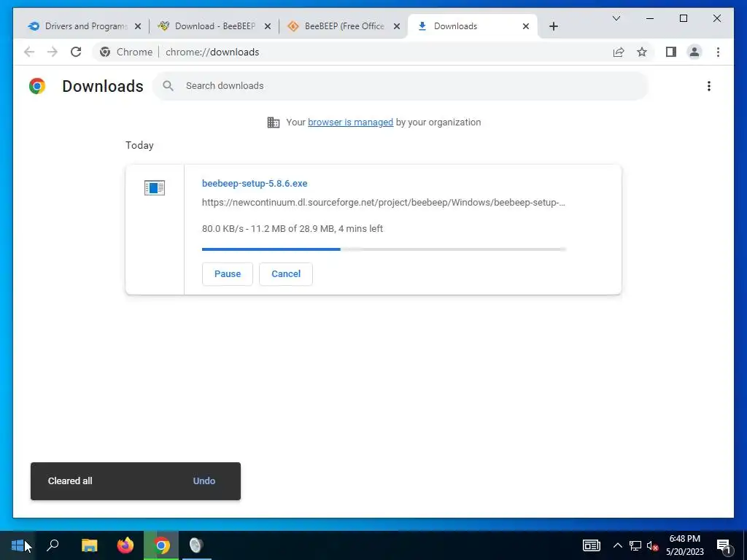
Task: Click the download status text 80.0 KB/s
Action: [292, 228]
